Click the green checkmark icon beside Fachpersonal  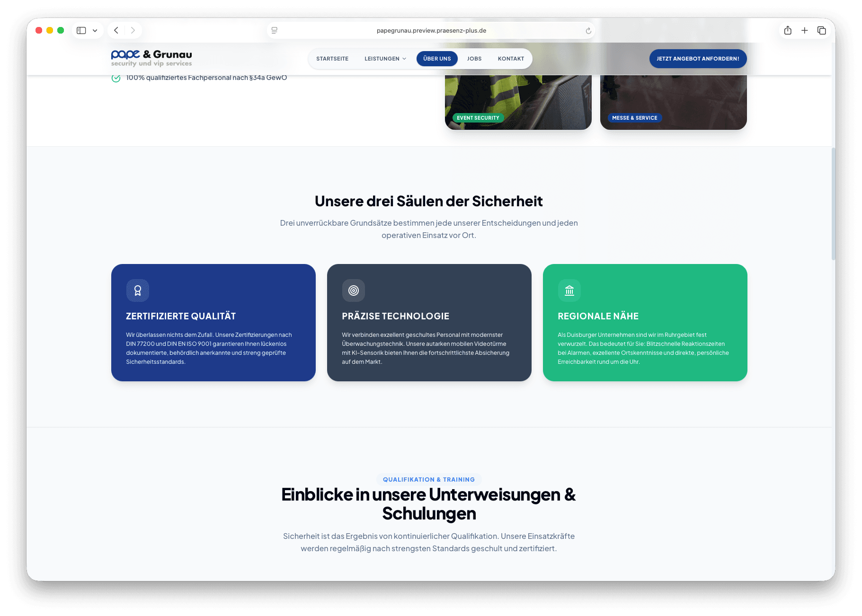pyautogui.click(x=116, y=78)
